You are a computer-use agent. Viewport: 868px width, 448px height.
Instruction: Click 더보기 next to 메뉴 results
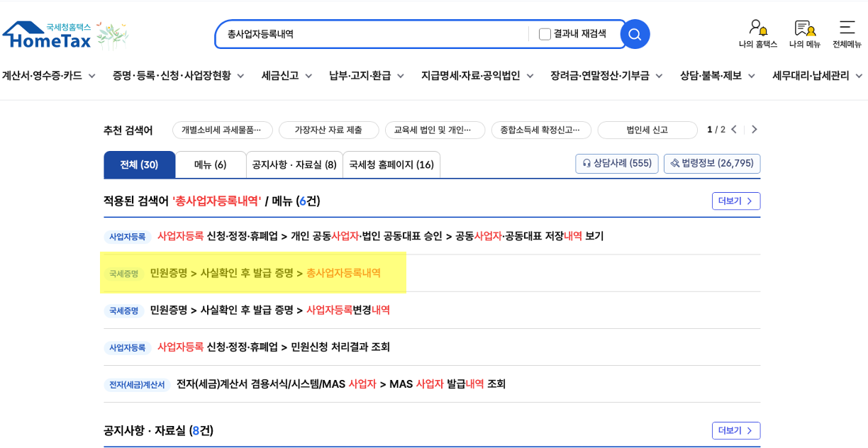pyautogui.click(x=736, y=201)
